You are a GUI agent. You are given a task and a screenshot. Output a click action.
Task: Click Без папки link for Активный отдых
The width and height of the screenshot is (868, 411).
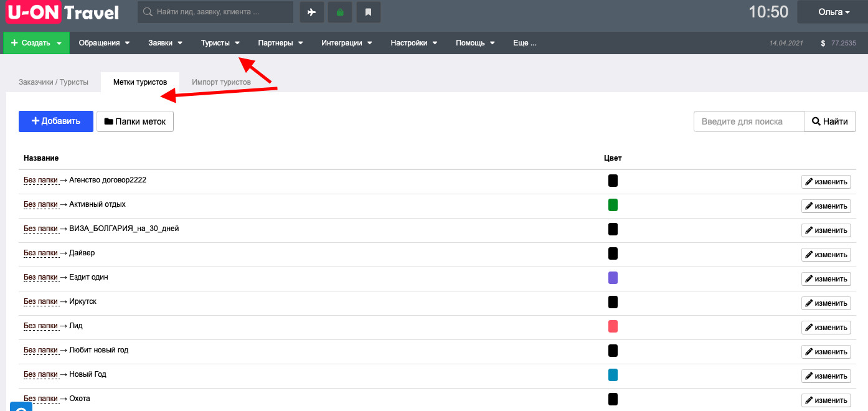(x=40, y=204)
